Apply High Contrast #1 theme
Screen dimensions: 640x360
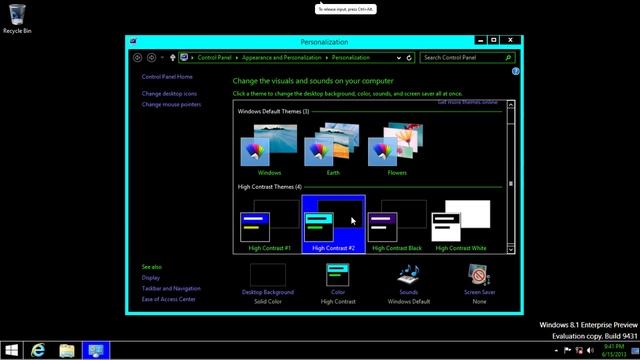point(269,224)
